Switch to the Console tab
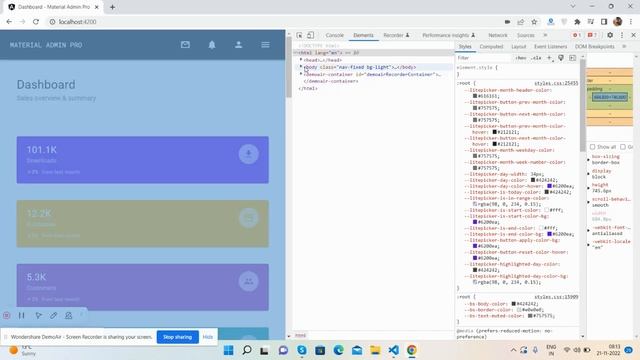This screenshot has width=640, height=360. [335, 35]
